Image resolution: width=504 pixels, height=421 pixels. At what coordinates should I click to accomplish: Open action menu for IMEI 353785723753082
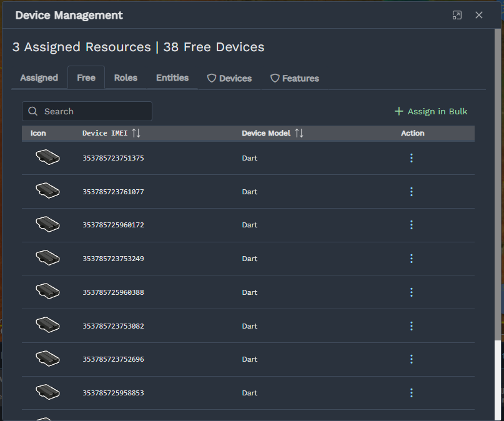pos(412,326)
